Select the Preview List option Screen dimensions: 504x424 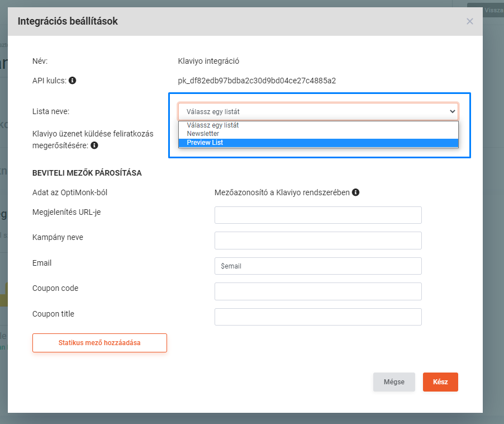tap(318, 143)
